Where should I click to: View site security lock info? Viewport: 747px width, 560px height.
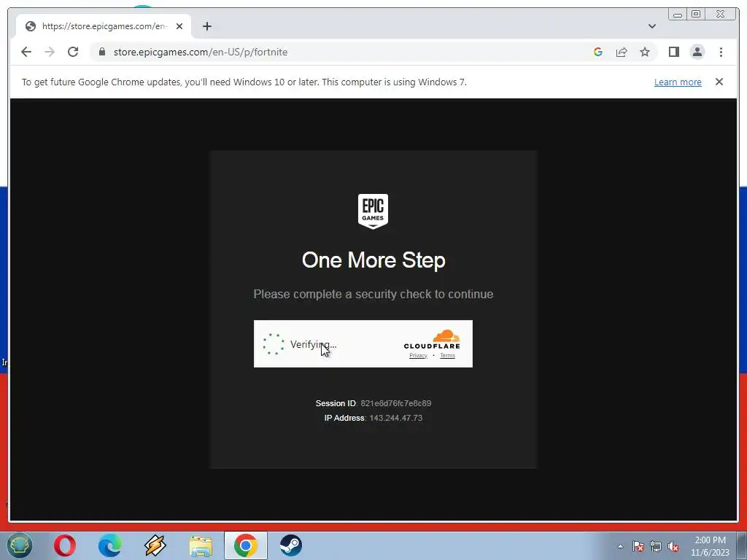102,52
